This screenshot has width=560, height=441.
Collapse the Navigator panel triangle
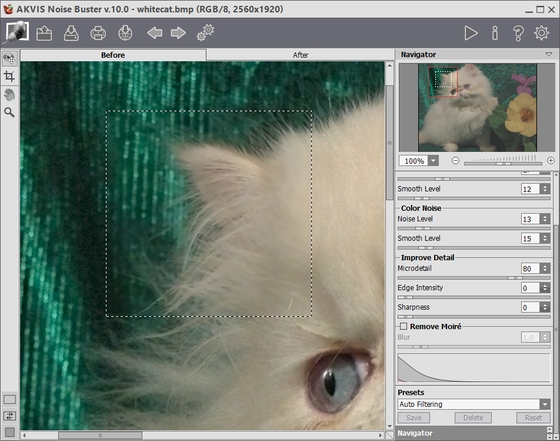point(549,55)
